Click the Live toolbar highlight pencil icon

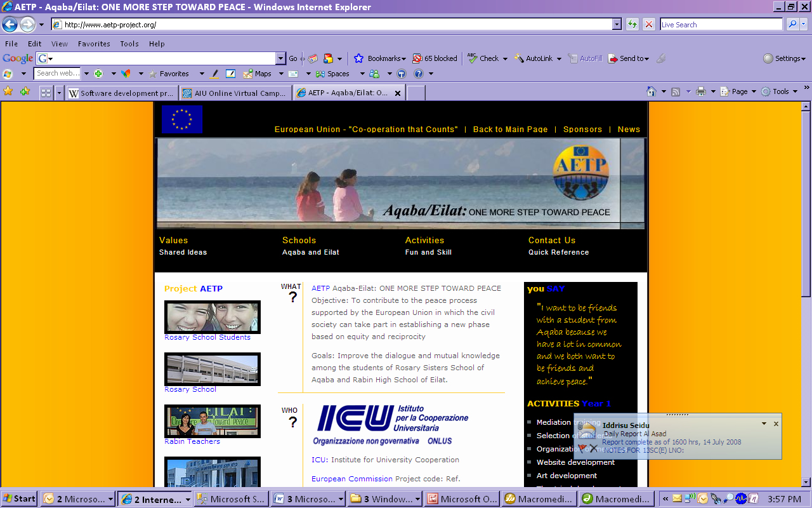215,74
